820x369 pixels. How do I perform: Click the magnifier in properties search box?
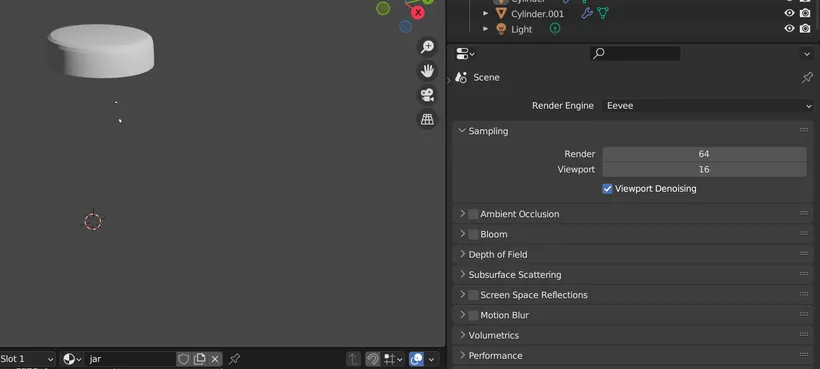(x=599, y=53)
